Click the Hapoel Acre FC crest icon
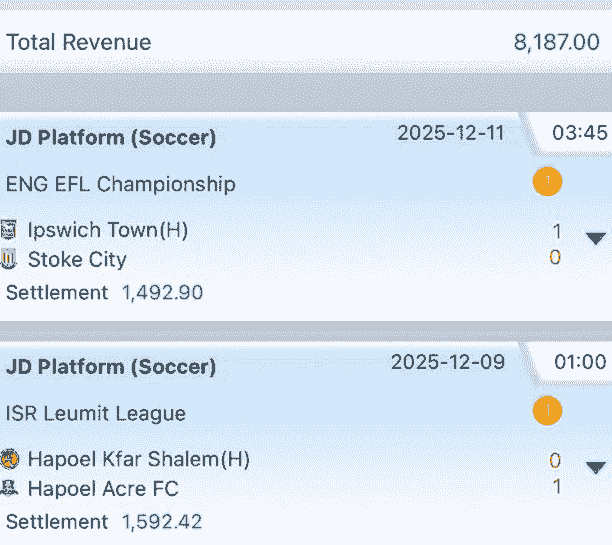The height and width of the screenshot is (545, 612). [x=10, y=489]
